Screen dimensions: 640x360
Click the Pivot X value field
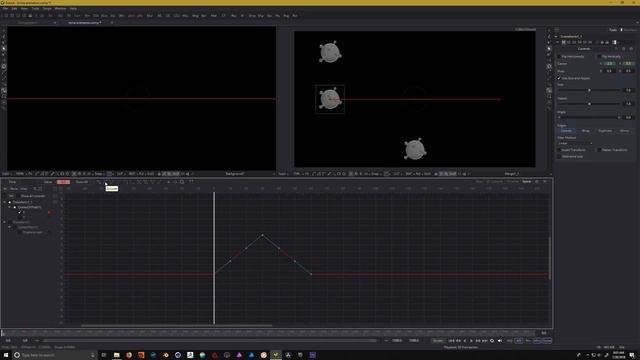(x=609, y=71)
